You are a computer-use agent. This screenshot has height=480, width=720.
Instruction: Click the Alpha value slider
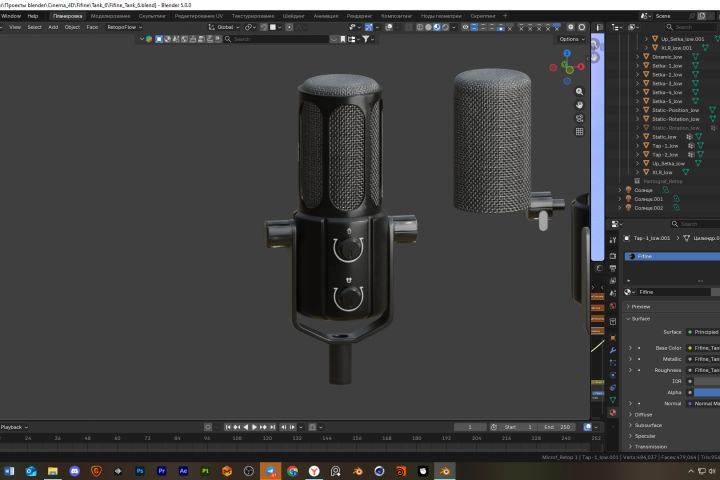tap(706, 392)
